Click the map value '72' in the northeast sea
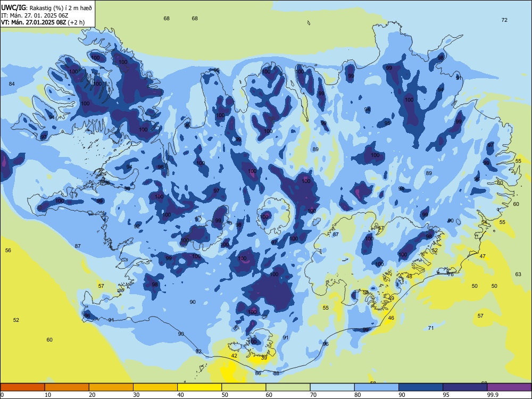532x399 pixels. tap(504, 20)
